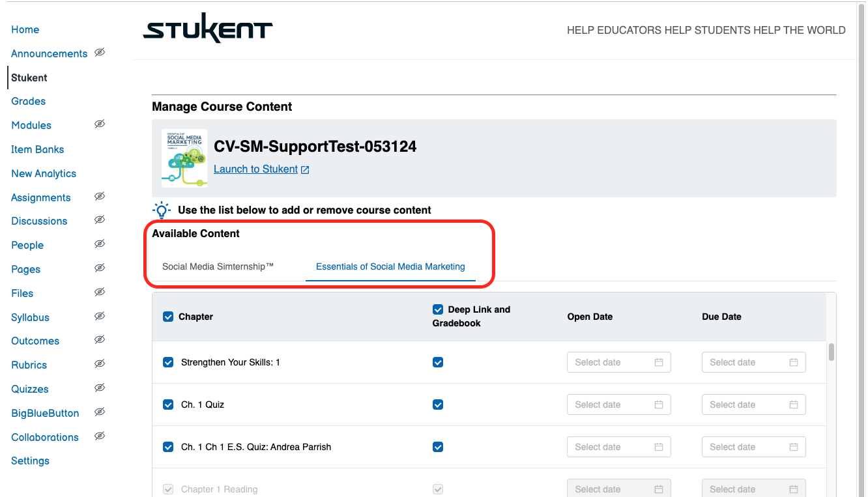Open Announcements in course navigation
The width and height of the screenshot is (868, 497).
(x=49, y=53)
